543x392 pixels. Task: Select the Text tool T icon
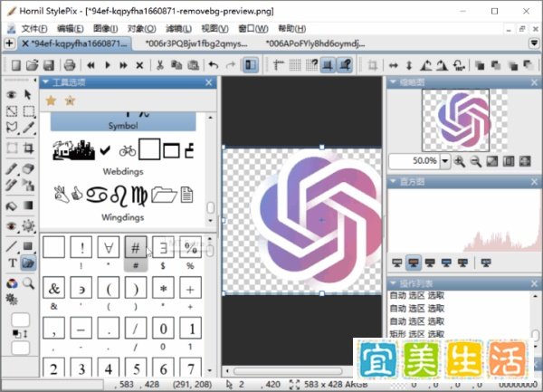point(12,263)
